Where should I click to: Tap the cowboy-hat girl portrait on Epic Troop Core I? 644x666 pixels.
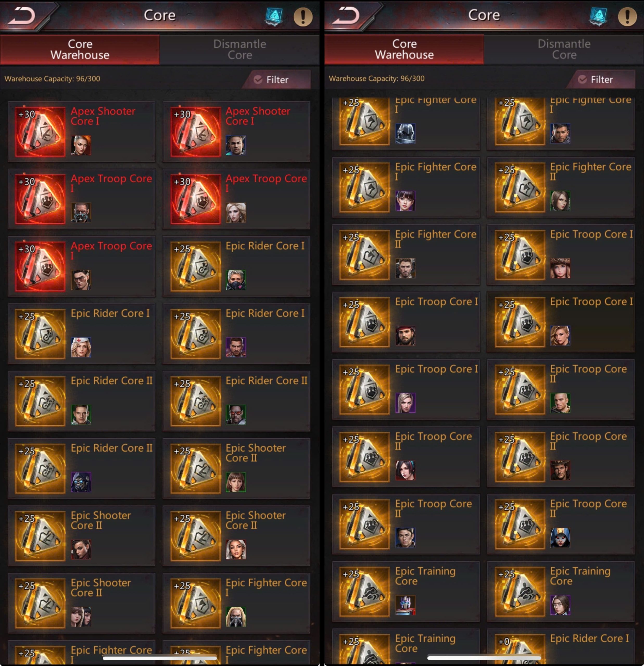click(560, 268)
